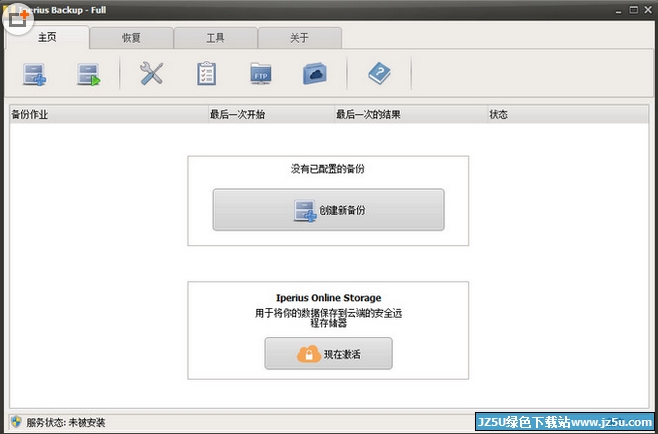Click the 创建新备份 button
Viewport: 658px width, 434px height.
tap(328, 209)
